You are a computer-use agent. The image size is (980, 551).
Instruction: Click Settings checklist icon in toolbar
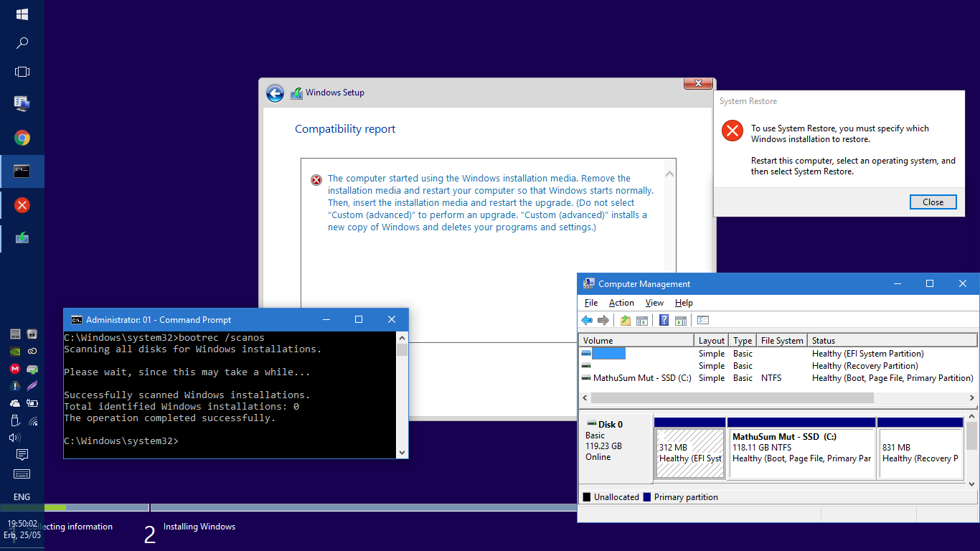[x=703, y=320]
